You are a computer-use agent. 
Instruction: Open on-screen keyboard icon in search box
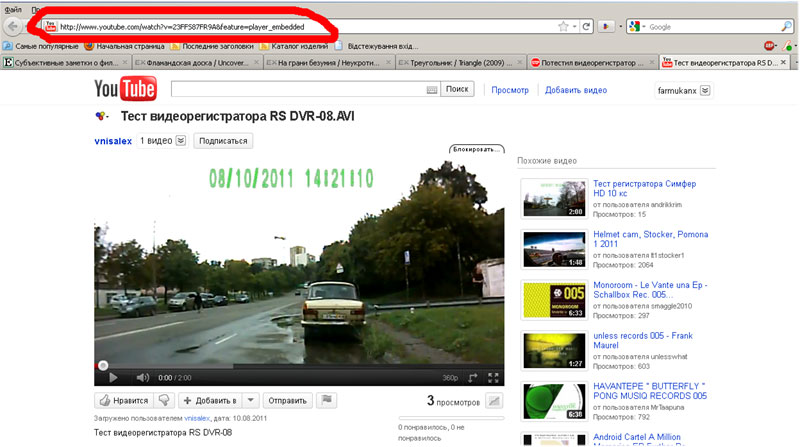(x=431, y=90)
